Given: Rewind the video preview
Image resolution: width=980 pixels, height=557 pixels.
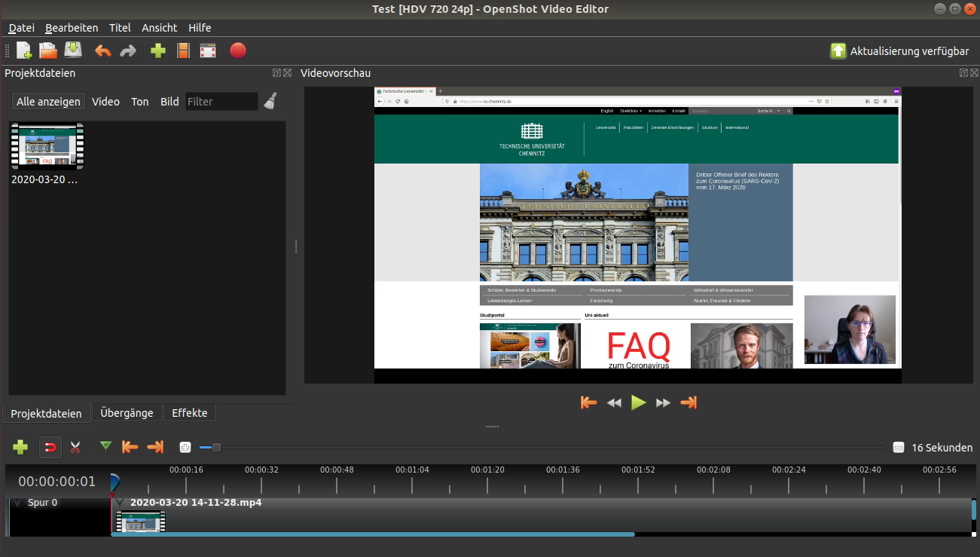Looking at the screenshot, I should coord(614,403).
